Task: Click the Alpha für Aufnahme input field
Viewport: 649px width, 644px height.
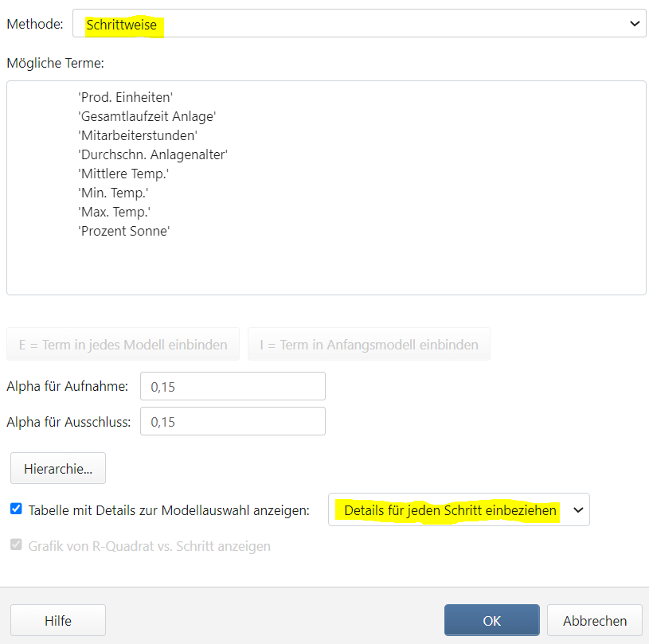Action: tap(233, 386)
